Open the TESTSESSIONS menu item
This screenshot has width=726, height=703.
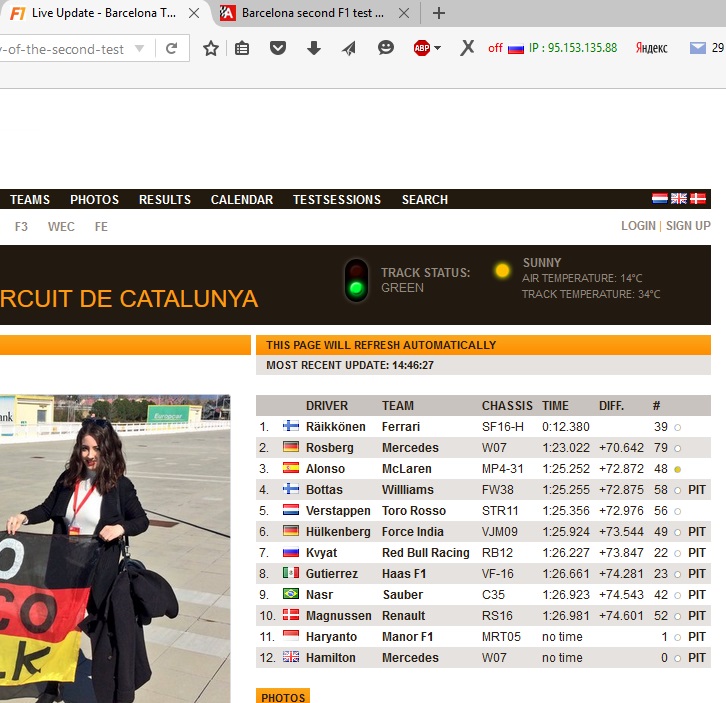tap(337, 200)
